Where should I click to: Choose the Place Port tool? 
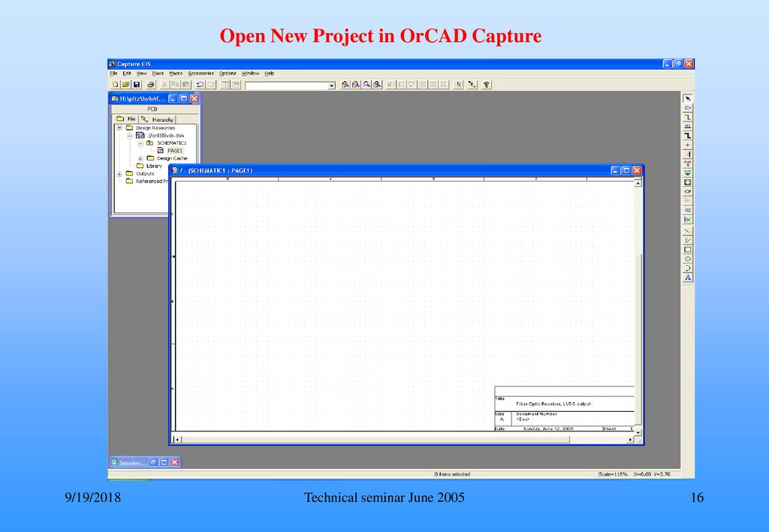click(x=688, y=191)
